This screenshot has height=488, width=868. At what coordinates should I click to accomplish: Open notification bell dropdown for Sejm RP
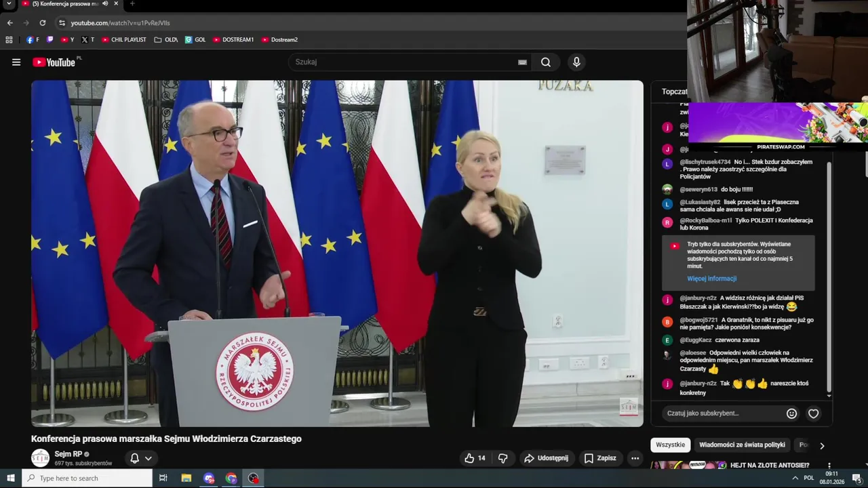pyautogui.click(x=141, y=458)
